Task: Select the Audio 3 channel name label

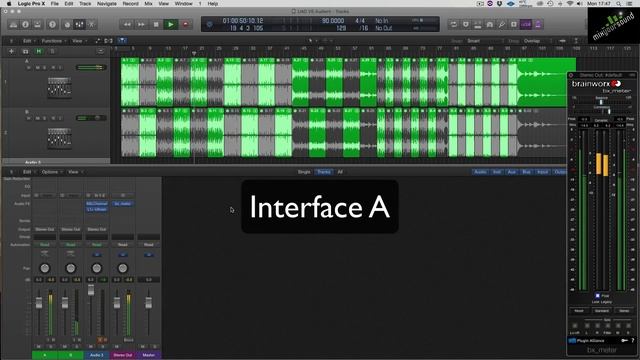Action: click(x=97, y=355)
